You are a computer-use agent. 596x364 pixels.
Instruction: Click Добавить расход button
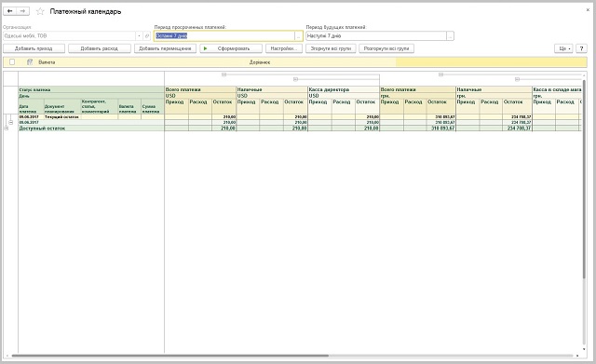100,48
